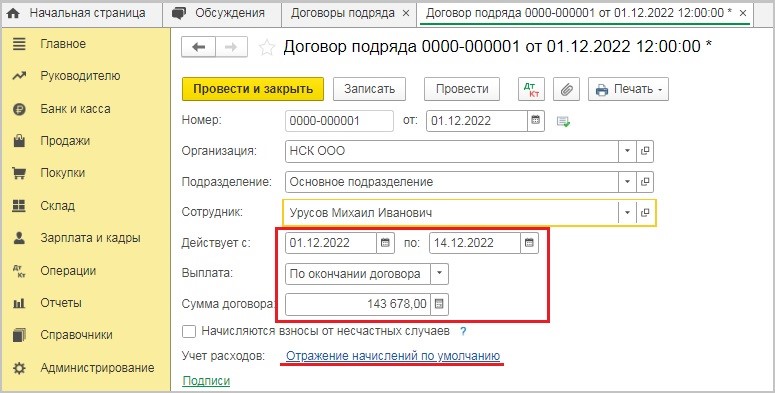This screenshot has width=775, height=393.
Task: Open the Печать dropdown menu
Action: (629, 89)
